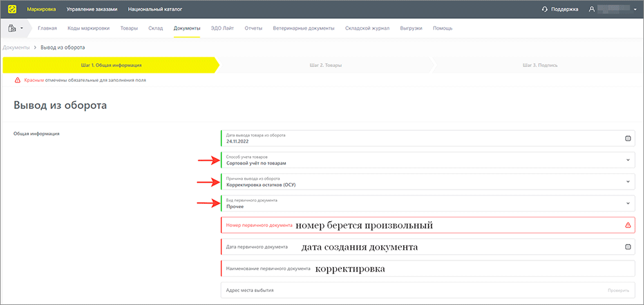This screenshot has width=644, height=305.
Task: Click the Документы breadcrumb link
Action: [17, 48]
